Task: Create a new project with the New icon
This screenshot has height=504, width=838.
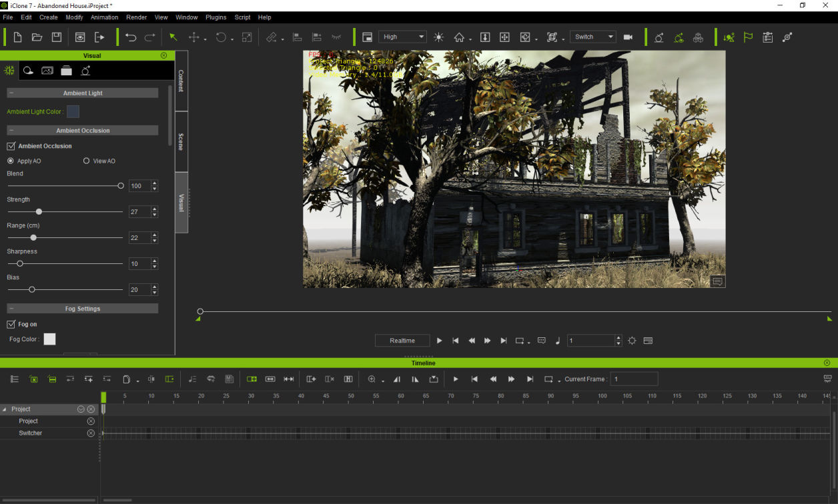Action: tap(18, 37)
